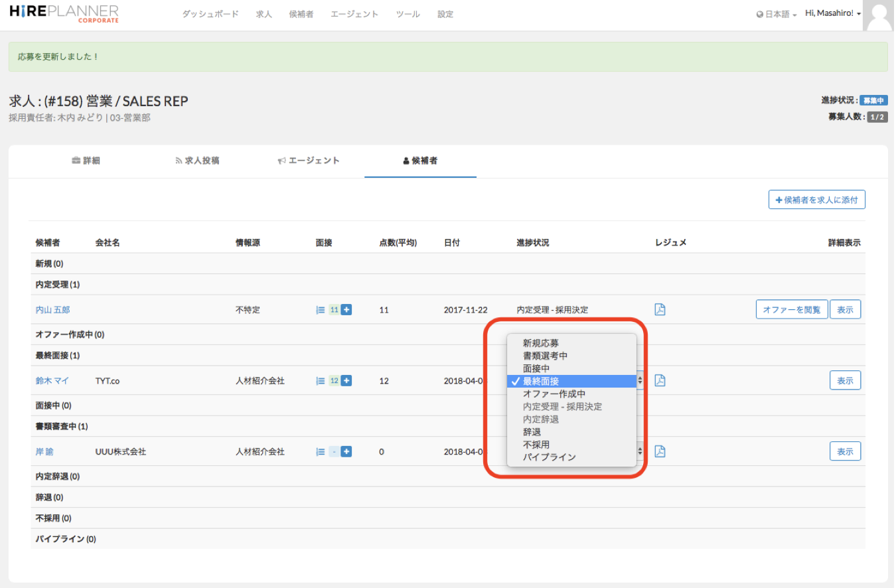Open candidate link 鈴木 マイ
Viewport: 896px width, 588px height.
52,381
